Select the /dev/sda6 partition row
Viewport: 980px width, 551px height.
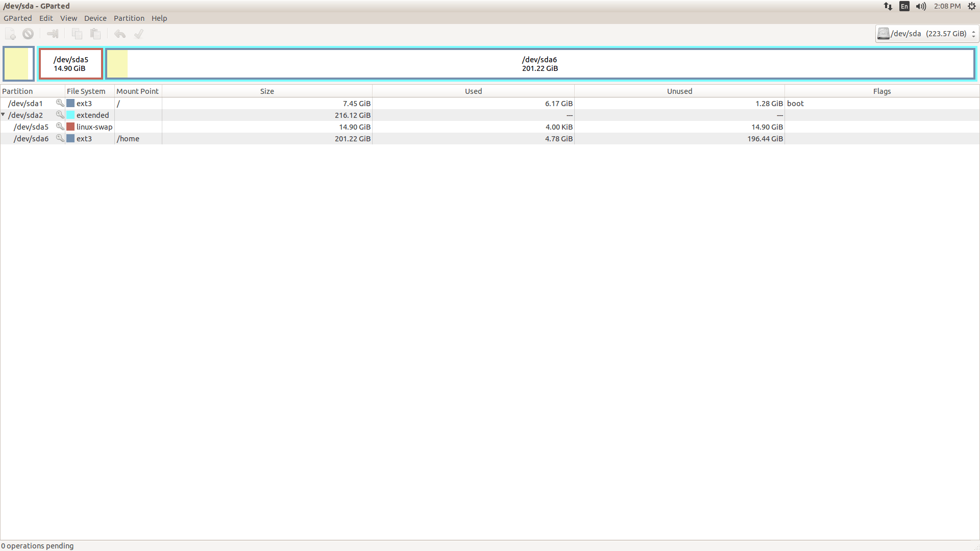490,138
